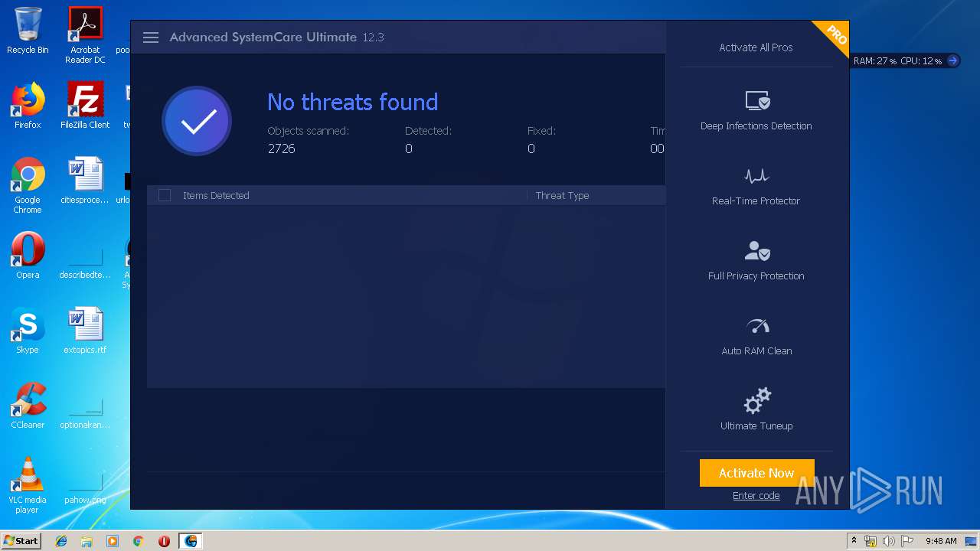Open the hamburger menu in Advanced SystemCare
Screen dimensions: 980x551
[x=151, y=37]
